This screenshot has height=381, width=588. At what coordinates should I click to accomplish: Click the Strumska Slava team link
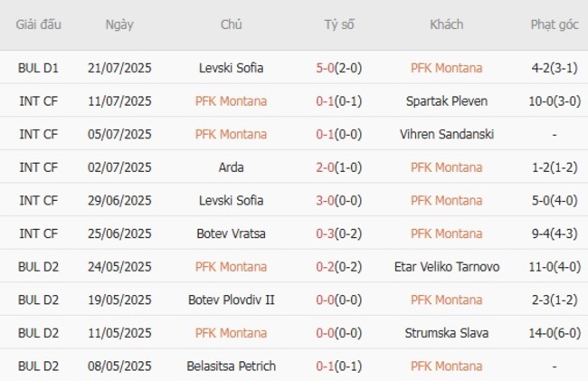tap(446, 333)
